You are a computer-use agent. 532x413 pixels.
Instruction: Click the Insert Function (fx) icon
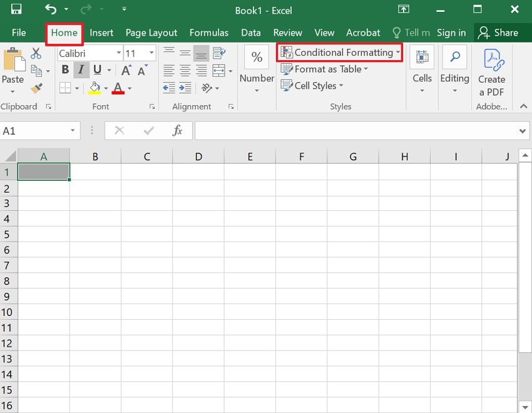177,130
